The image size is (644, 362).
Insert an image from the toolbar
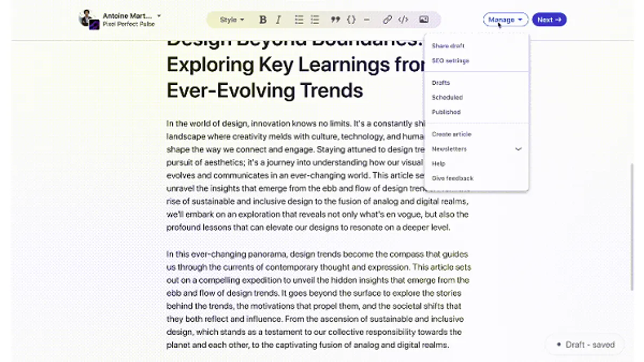(x=424, y=20)
